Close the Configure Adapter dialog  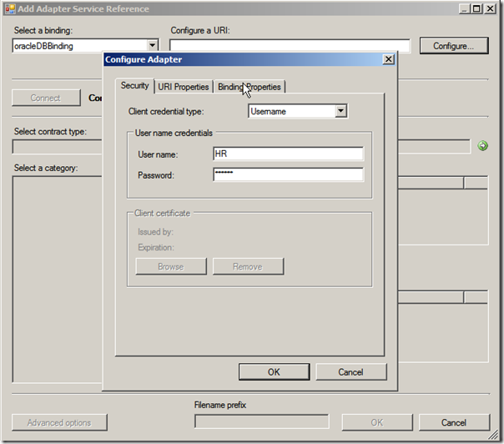pos(388,59)
